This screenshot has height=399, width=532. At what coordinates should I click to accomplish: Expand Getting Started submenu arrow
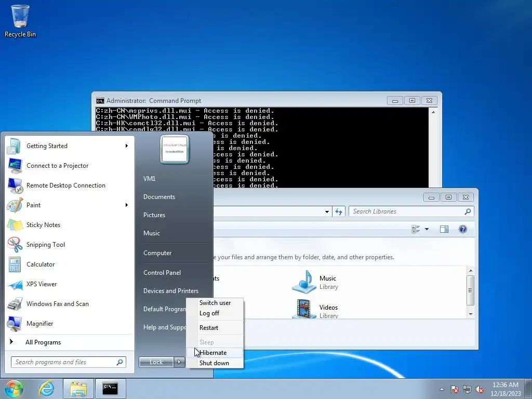coord(127,146)
